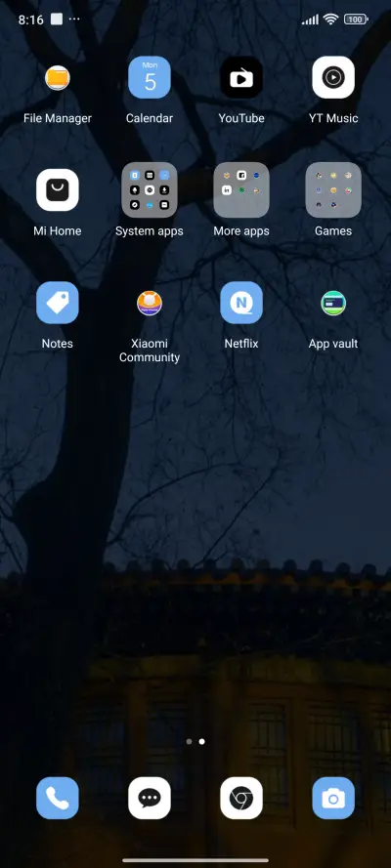Tap the notification dots in status bar
Screen dimensions: 391x868
point(74,19)
